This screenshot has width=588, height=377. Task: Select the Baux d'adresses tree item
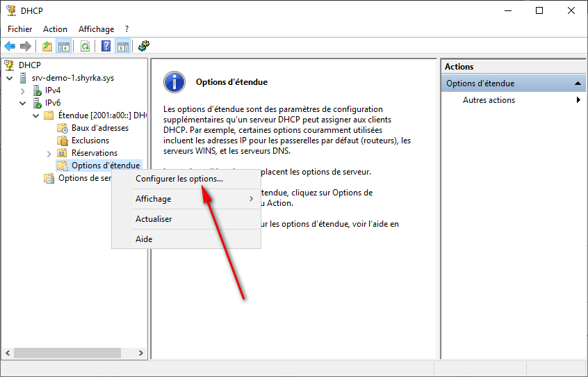99,128
